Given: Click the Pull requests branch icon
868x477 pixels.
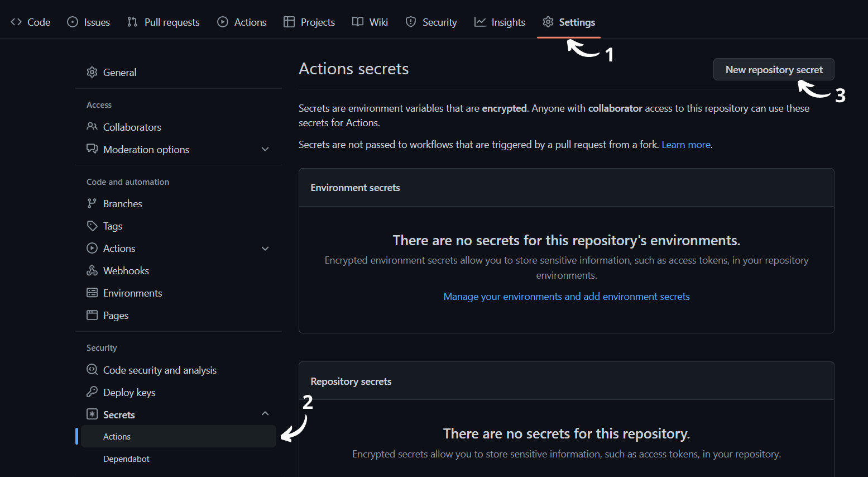Looking at the screenshot, I should click(x=132, y=22).
